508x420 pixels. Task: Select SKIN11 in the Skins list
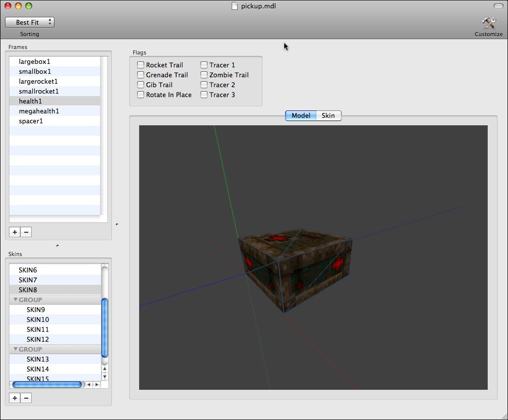[55, 329]
